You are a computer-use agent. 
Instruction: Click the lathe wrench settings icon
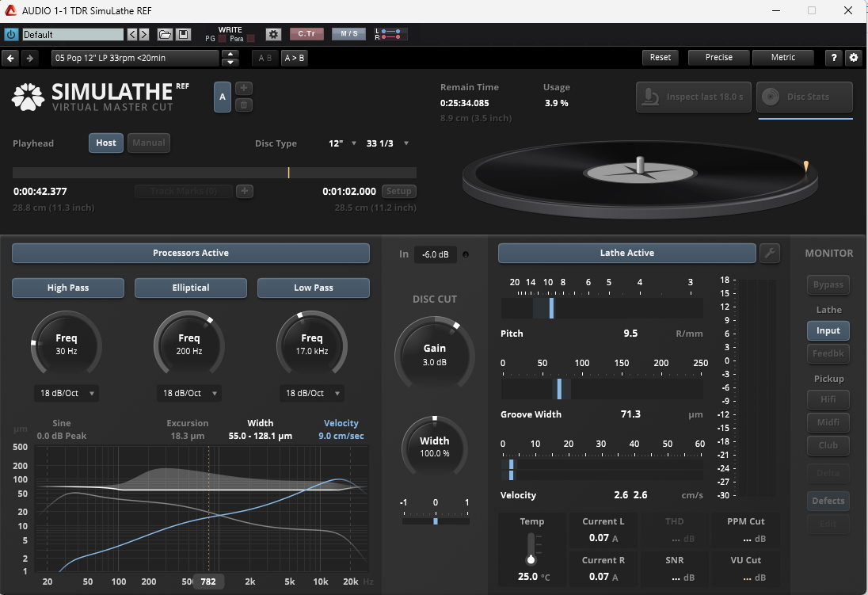[x=769, y=254]
